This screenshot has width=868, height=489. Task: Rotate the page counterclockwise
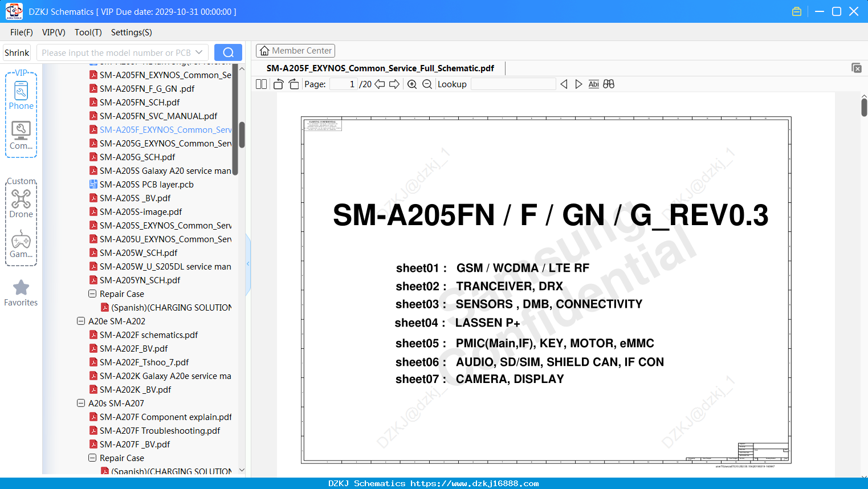(278, 84)
